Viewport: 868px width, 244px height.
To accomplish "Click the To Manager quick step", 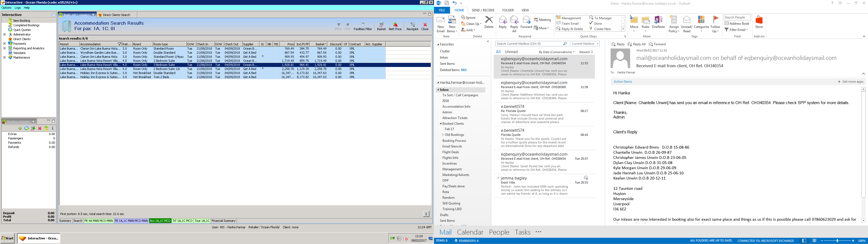I will pos(600,18).
